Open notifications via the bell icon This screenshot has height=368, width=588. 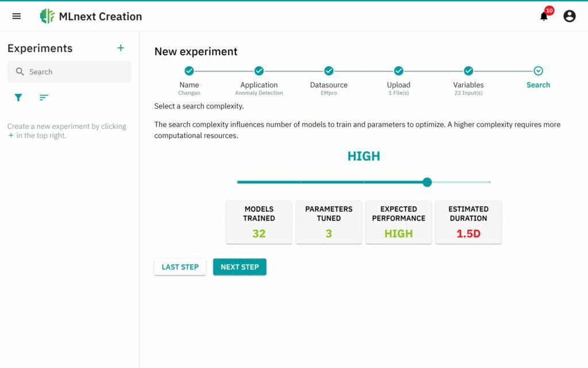point(542,16)
